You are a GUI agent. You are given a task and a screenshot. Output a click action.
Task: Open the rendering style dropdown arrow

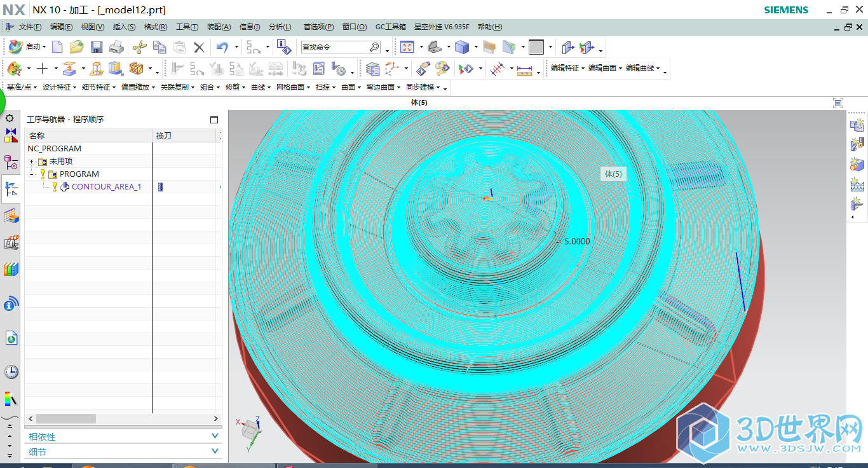coord(475,47)
